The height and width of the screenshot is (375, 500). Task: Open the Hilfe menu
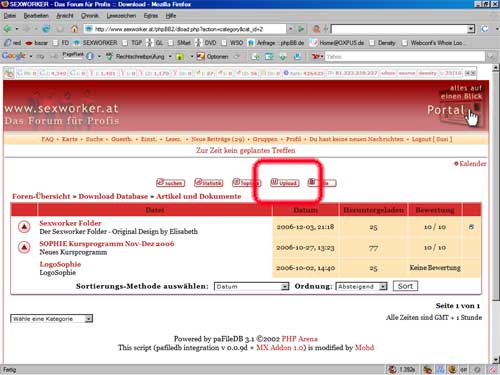(x=171, y=15)
